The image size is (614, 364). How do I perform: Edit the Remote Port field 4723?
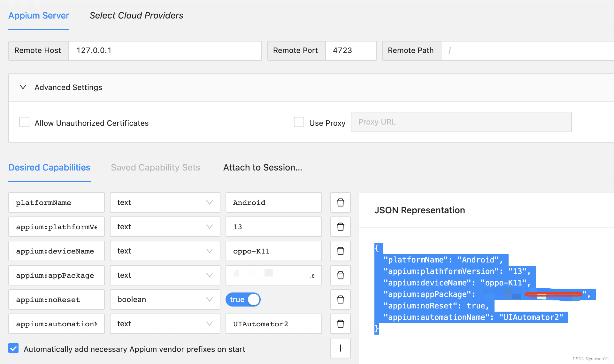point(351,50)
